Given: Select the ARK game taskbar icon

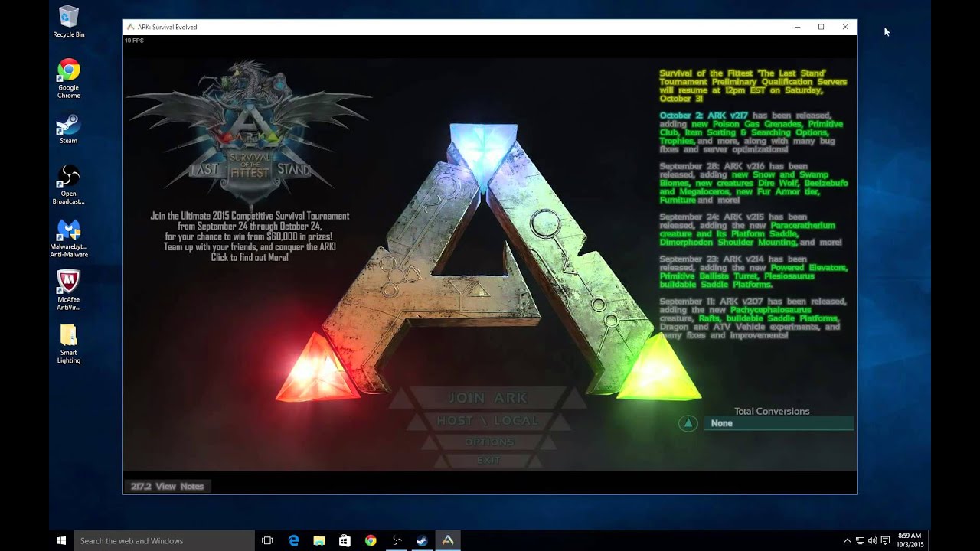Looking at the screenshot, I should click(x=448, y=540).
